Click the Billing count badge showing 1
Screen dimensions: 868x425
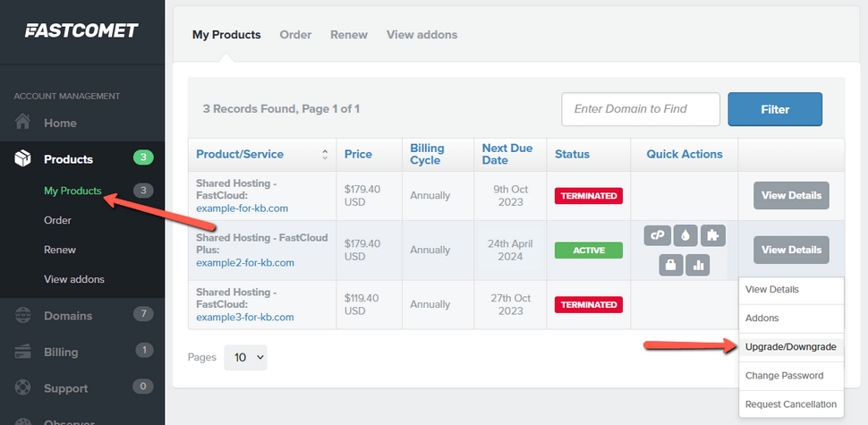(x=144, y=350)
